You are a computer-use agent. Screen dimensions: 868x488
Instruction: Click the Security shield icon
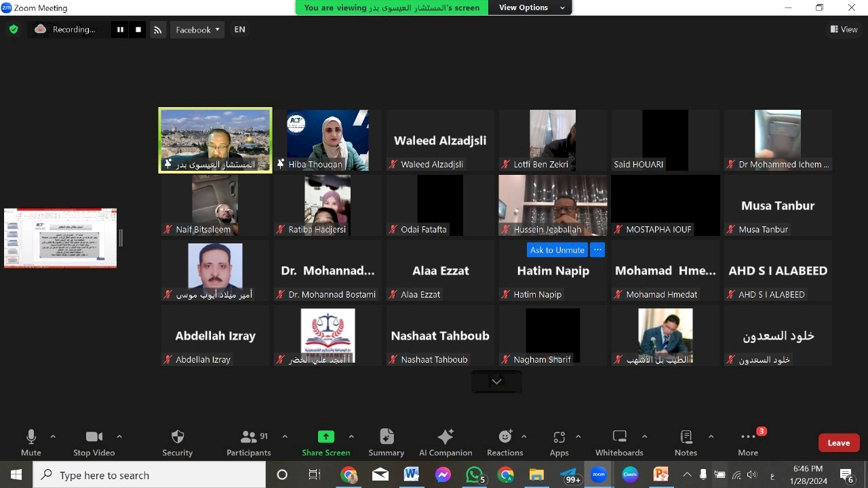[178, 437]
